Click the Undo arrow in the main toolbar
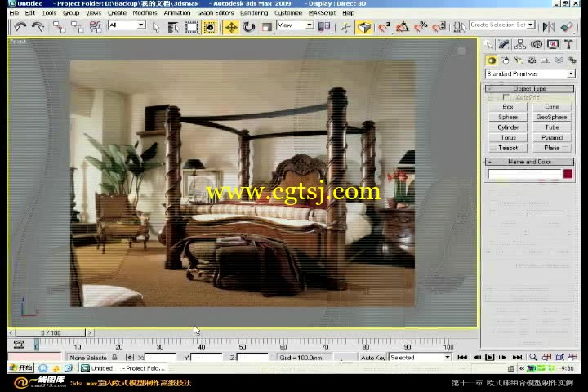Screen dimensions: 588x392 (20, 27)
